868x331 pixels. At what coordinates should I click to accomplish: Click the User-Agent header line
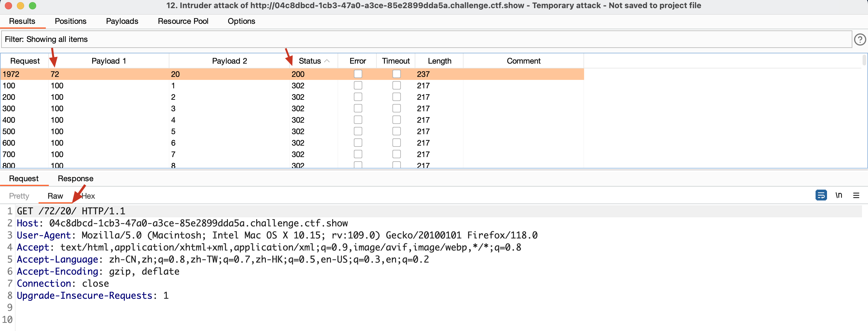277,236
